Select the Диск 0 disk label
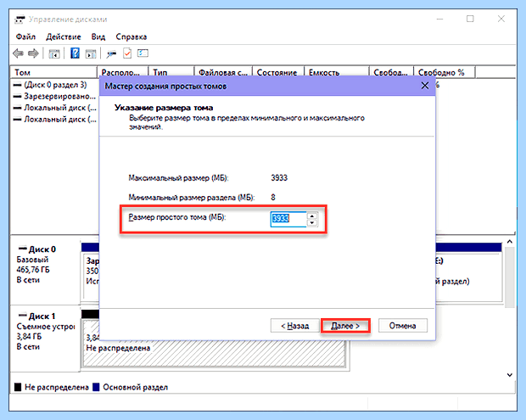 tap(42, 249)
